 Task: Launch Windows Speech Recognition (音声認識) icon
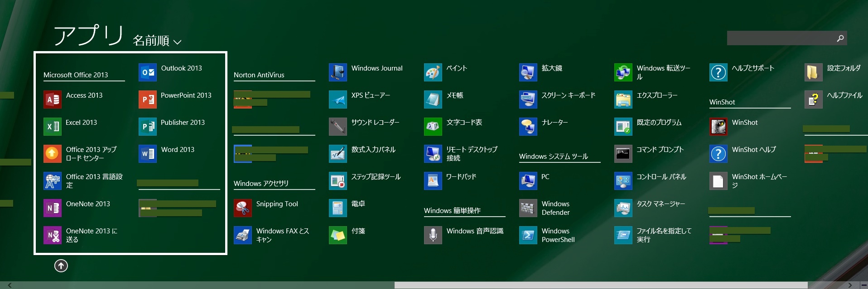(x=433, y=235)
